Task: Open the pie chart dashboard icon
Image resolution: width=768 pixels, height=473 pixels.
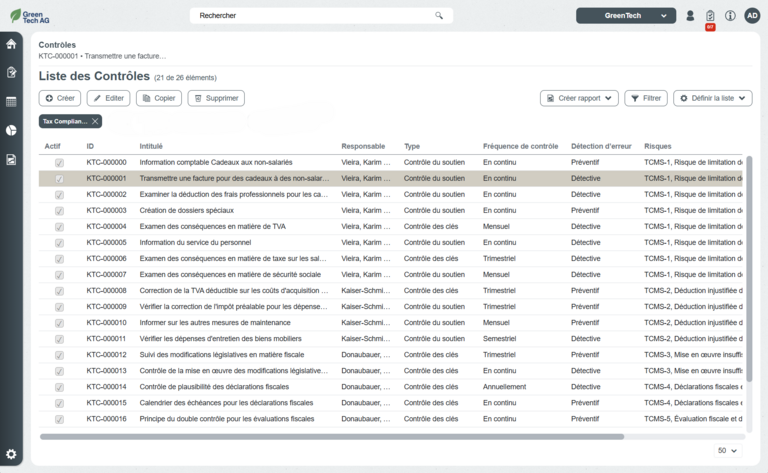Action: [11, 130]
